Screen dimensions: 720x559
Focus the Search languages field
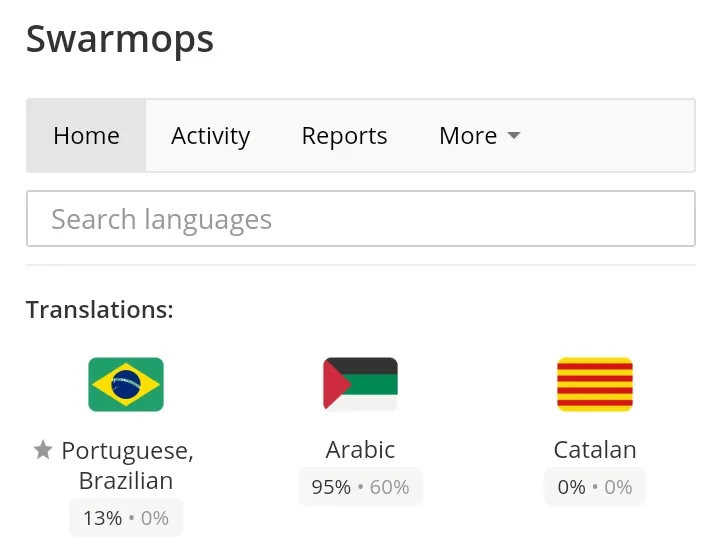click(361, 219)
